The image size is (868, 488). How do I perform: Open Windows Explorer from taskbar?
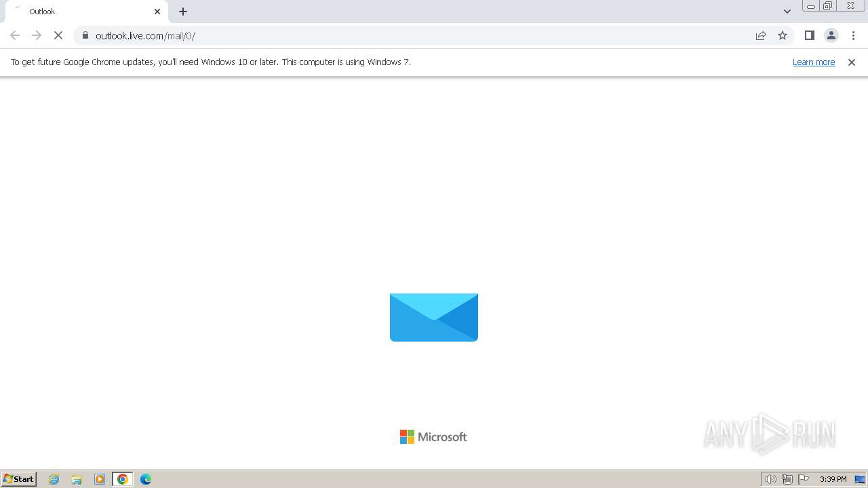coord(77,479)
